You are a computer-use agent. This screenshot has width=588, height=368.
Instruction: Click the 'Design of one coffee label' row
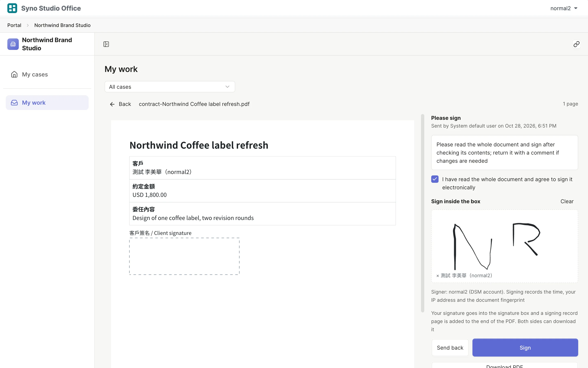pos(262,214)
